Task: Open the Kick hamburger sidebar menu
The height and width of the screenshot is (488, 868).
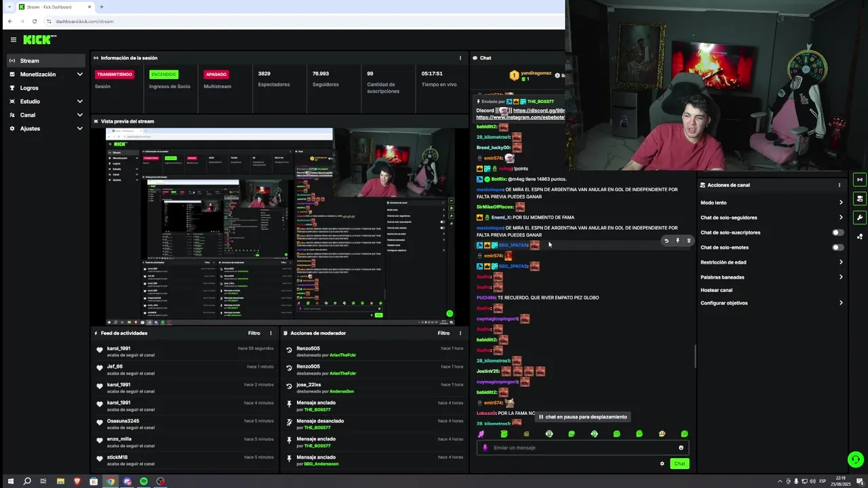Action: coord(13,40)
